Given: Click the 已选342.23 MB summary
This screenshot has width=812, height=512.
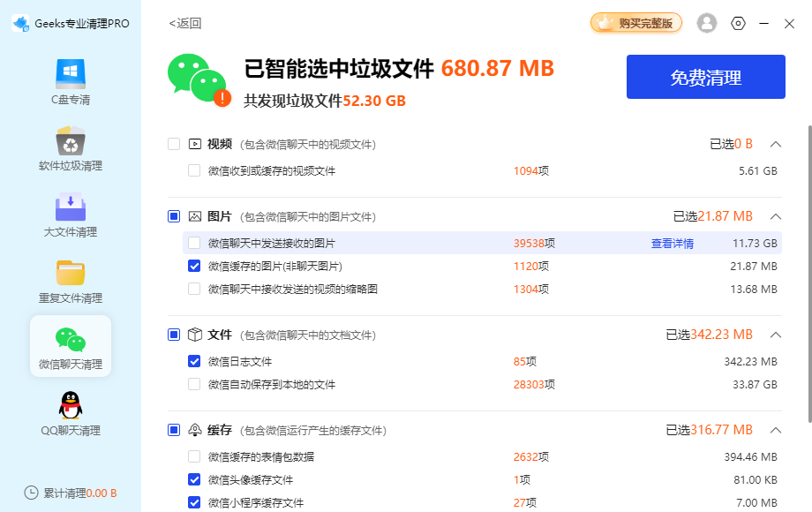Looking at the screenshot, I should [x=709, y=335].
